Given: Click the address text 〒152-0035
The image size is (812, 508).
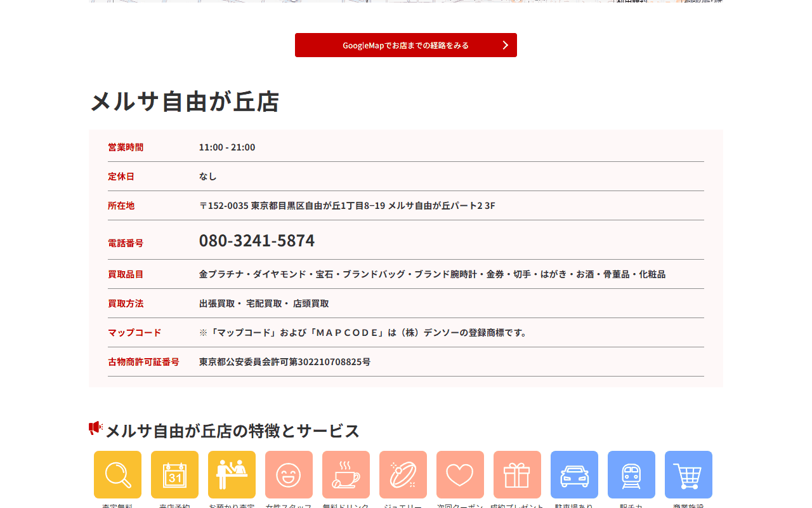Looking at the screenshot, I should 347,206.
